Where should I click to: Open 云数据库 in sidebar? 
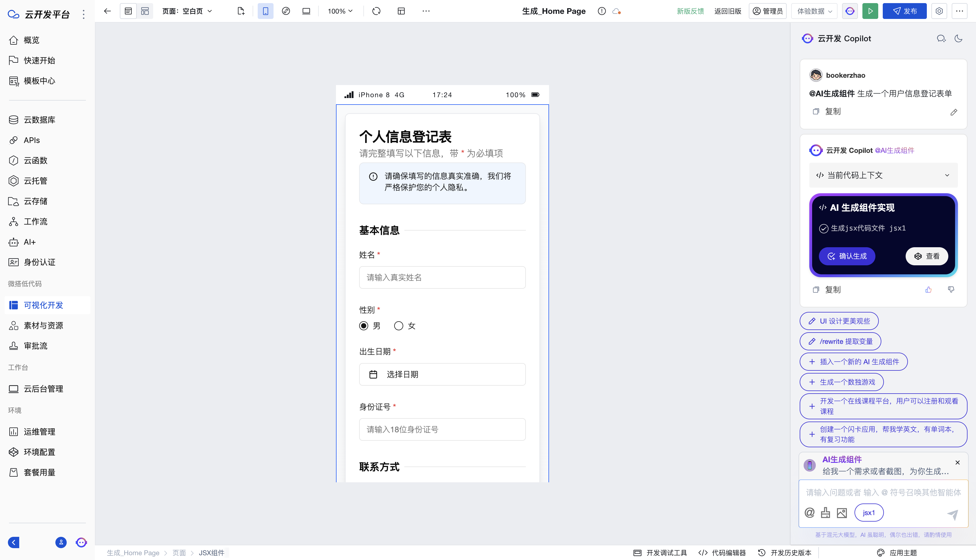47,120
